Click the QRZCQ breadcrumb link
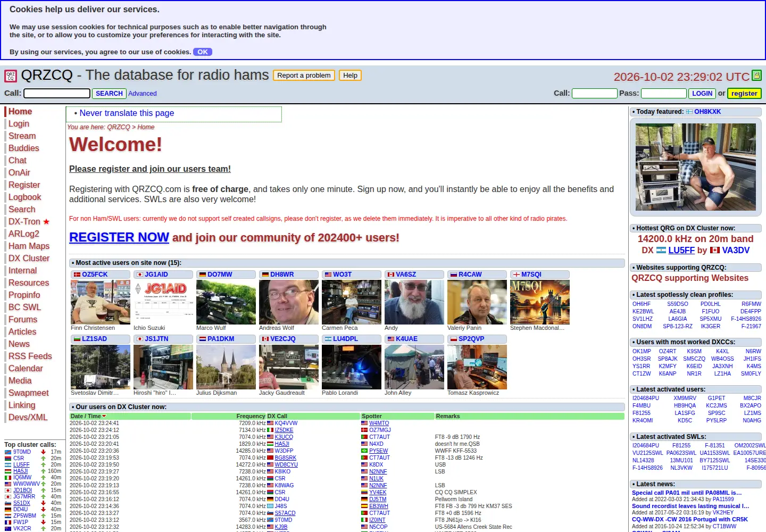The image size is (766, 532). [x=119, y=127]
